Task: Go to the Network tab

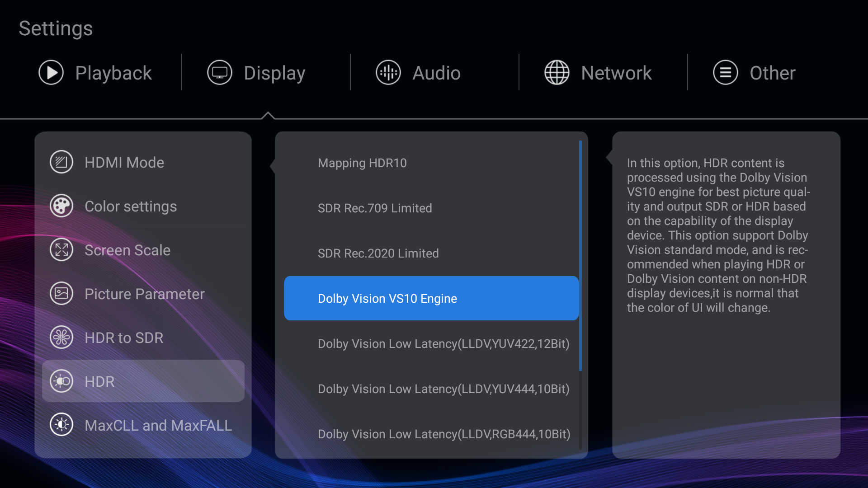Action: 598,73
